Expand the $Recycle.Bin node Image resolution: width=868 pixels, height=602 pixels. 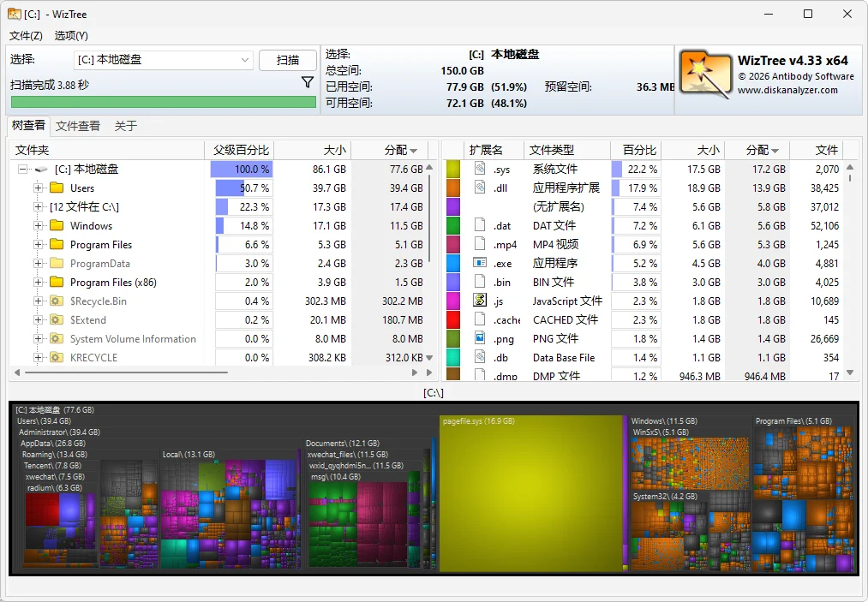tap(39, 301)
